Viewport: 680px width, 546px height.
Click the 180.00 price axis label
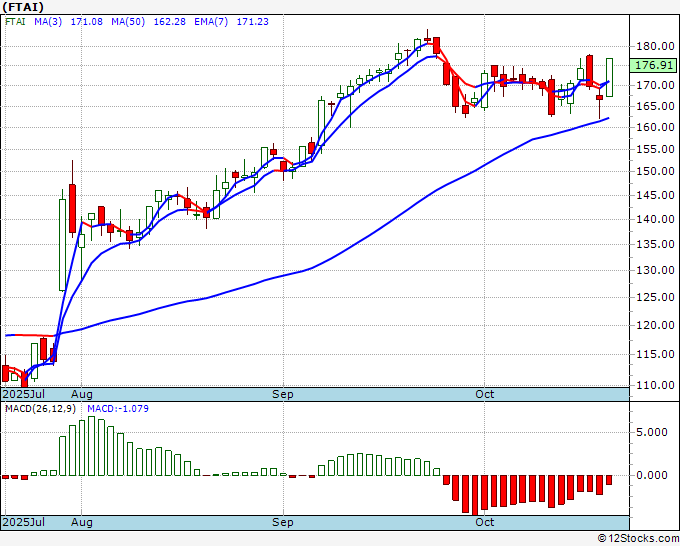[x=655, y=46]
